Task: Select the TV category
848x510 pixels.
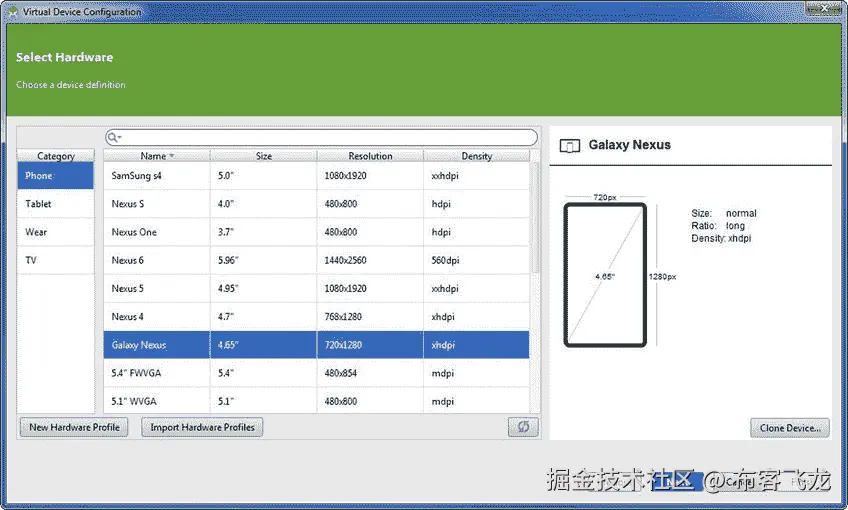Action: (56, 260)
